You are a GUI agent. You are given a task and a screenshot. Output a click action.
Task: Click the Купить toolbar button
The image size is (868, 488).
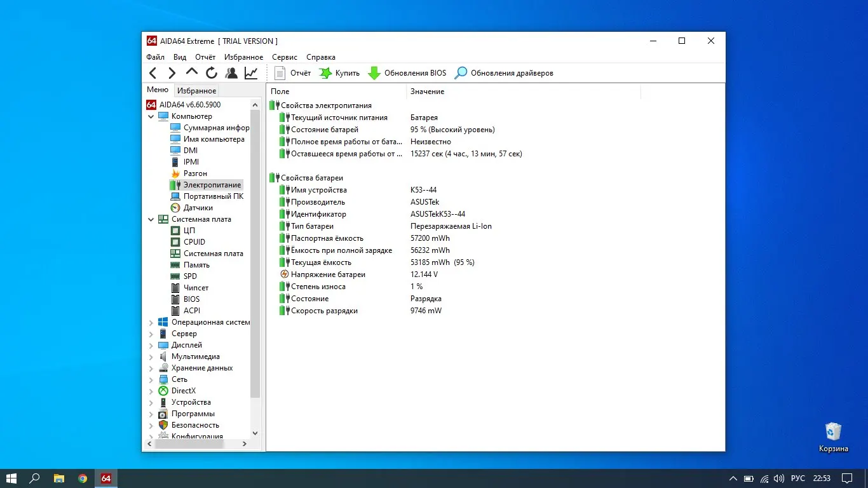coord(339,73)
